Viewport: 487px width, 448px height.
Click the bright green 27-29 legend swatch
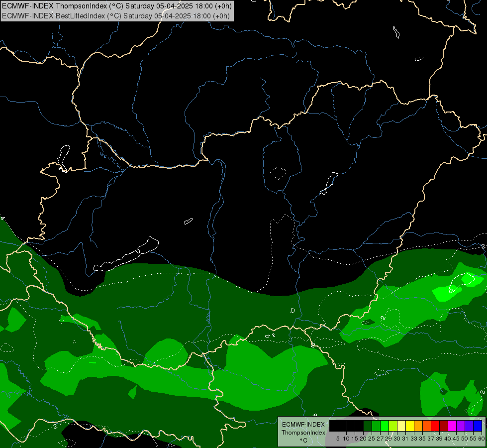[x=385, y=426]
